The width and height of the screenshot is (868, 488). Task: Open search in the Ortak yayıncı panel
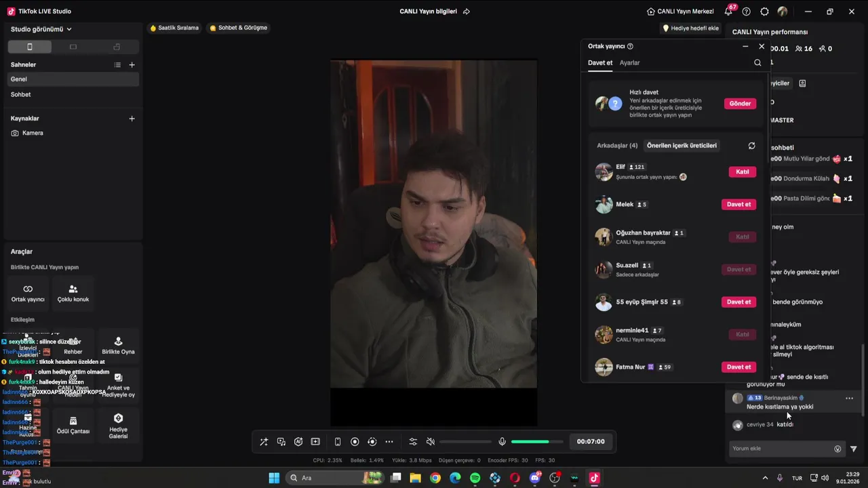point(757,63)
